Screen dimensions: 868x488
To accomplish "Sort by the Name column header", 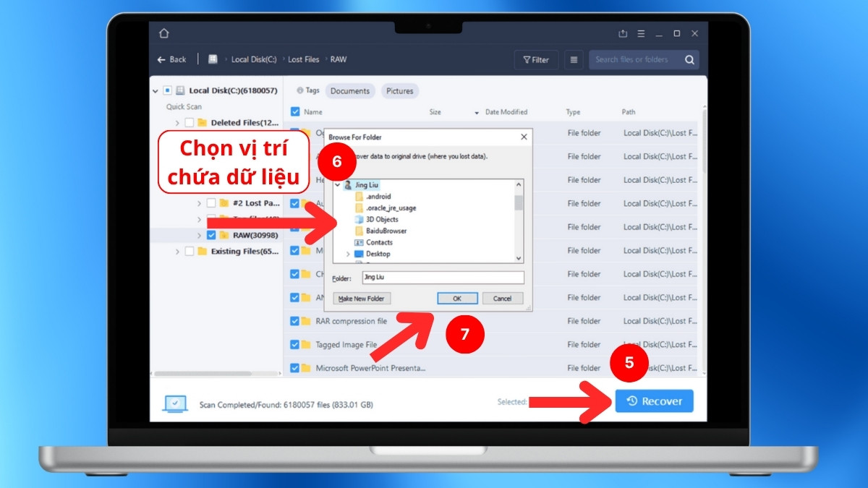I will (x=313, y=112).
